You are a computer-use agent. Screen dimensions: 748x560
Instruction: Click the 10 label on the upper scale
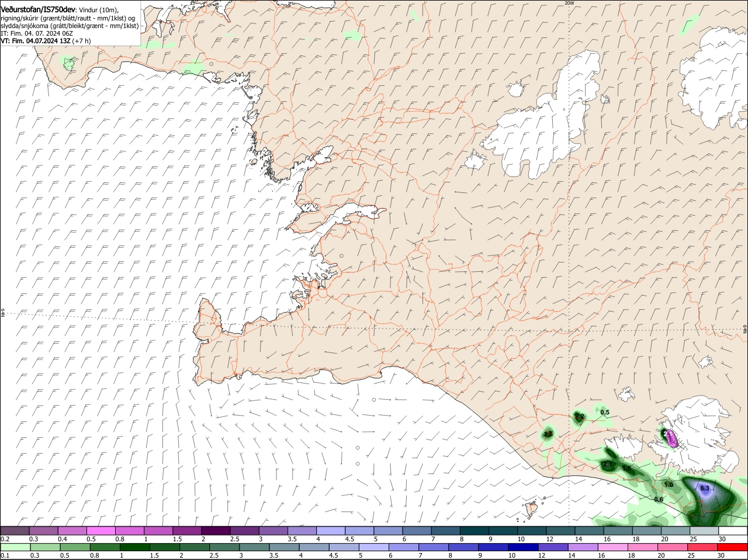520,538
